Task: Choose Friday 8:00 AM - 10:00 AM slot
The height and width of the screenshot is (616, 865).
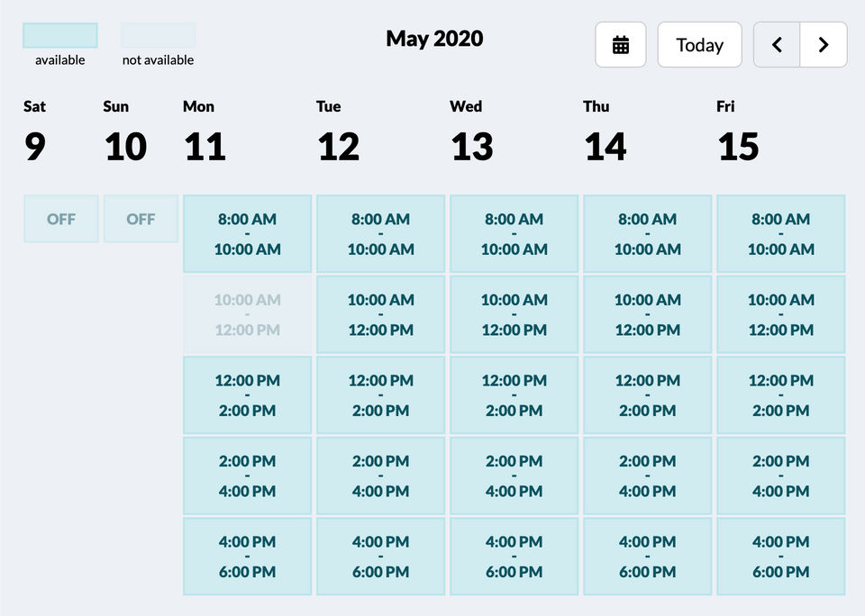Action: (781, 234)
